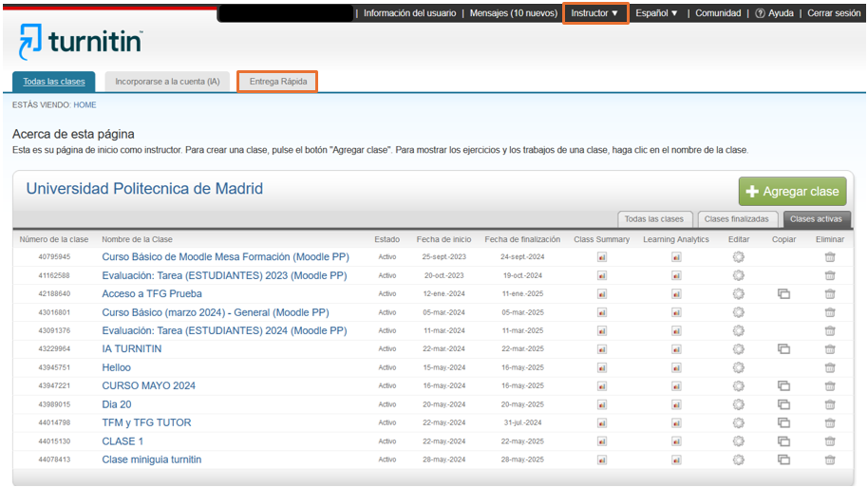Click end date 31-jul.-2024

(522, 422)
